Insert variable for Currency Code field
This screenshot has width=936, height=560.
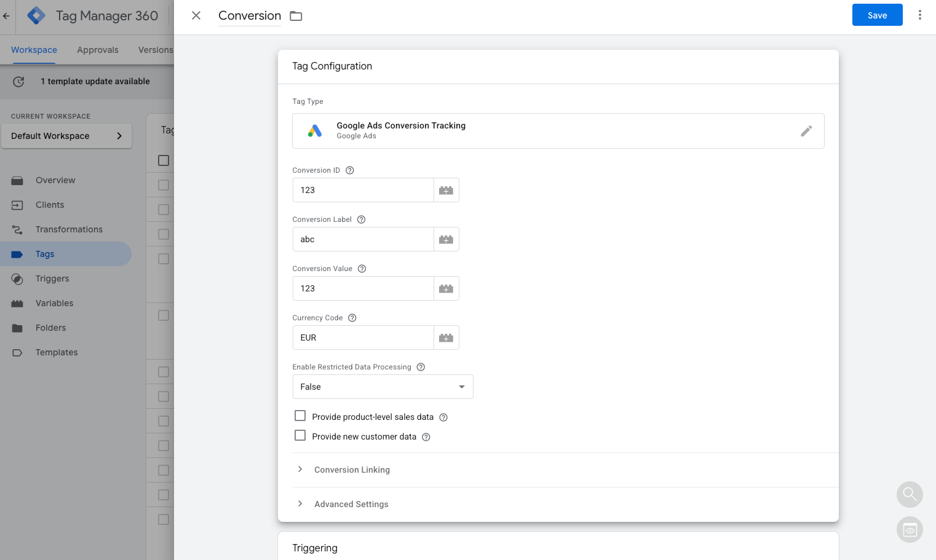tap(446, 338)
